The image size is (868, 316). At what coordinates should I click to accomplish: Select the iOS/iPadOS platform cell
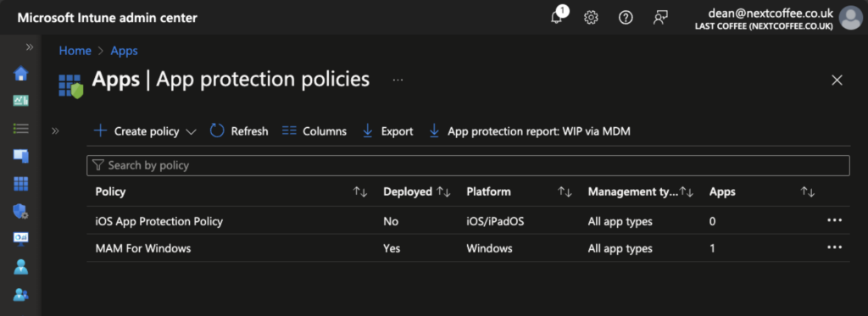(495, 221)
